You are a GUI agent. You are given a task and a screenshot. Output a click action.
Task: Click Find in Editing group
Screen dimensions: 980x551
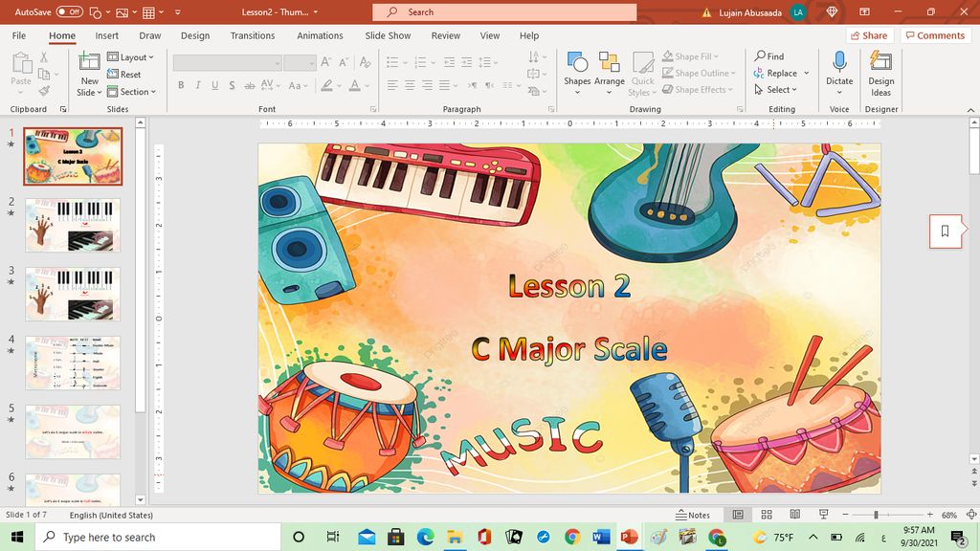768,55
